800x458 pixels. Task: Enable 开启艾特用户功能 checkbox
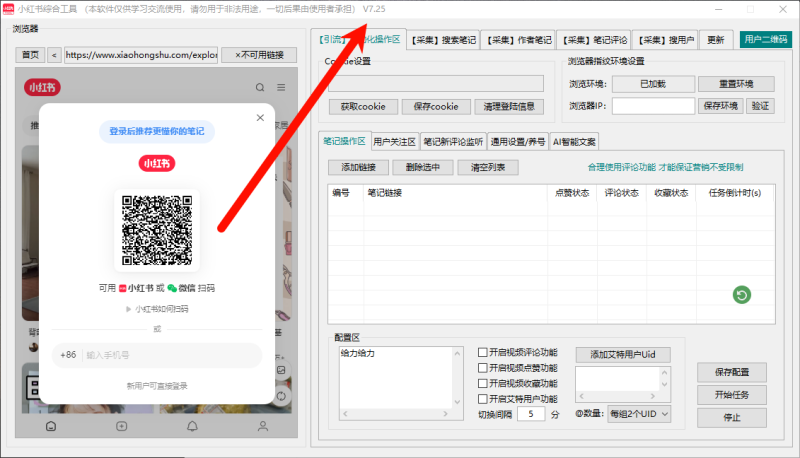[x=483, y=399]
